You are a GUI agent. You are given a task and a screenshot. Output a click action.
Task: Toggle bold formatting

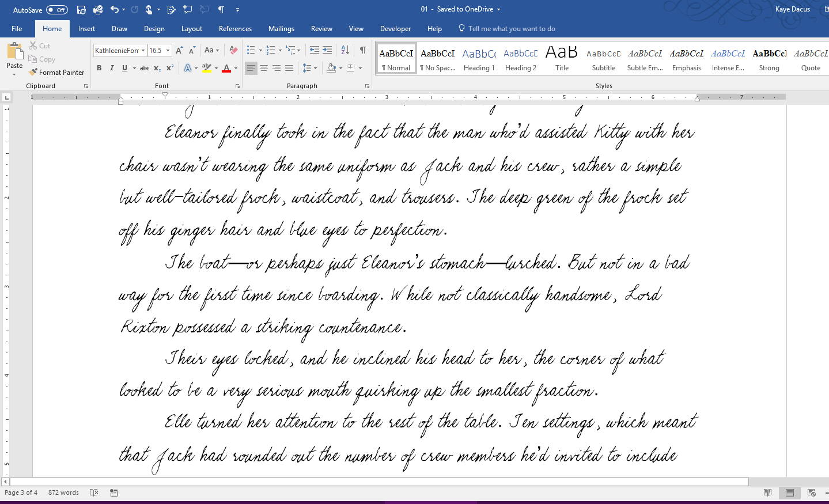99,68
